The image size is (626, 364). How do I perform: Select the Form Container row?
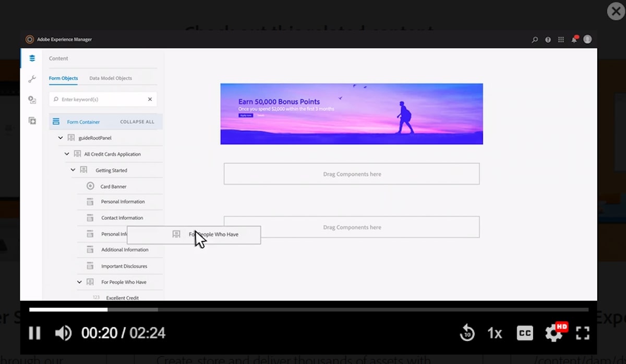[106, 122]
